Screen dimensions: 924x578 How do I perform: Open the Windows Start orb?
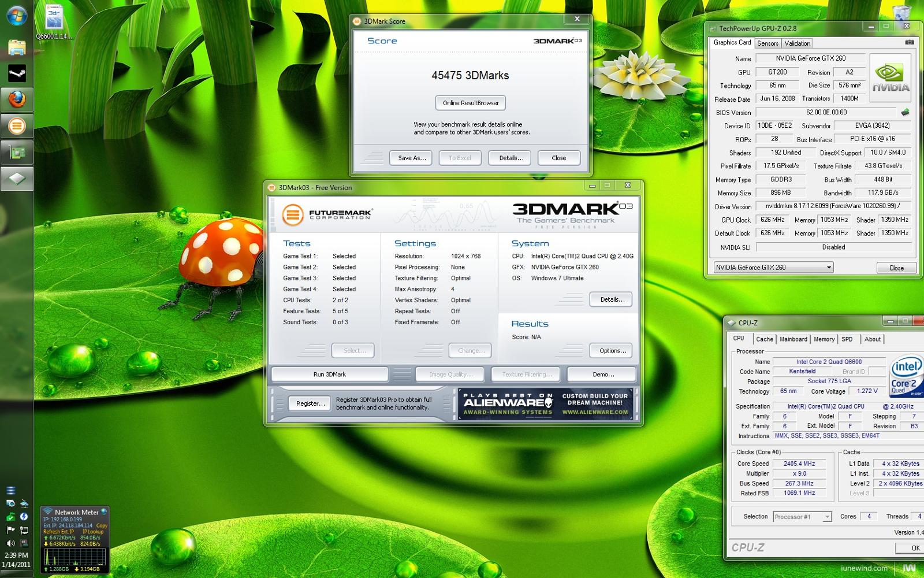coord(16,16)
